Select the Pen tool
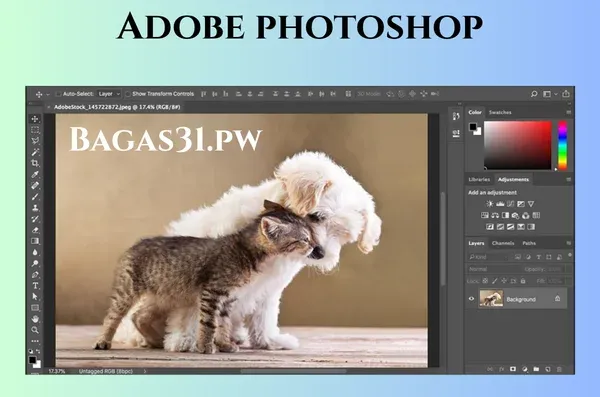This screenshot has height=397, width=600. [35, 274]
